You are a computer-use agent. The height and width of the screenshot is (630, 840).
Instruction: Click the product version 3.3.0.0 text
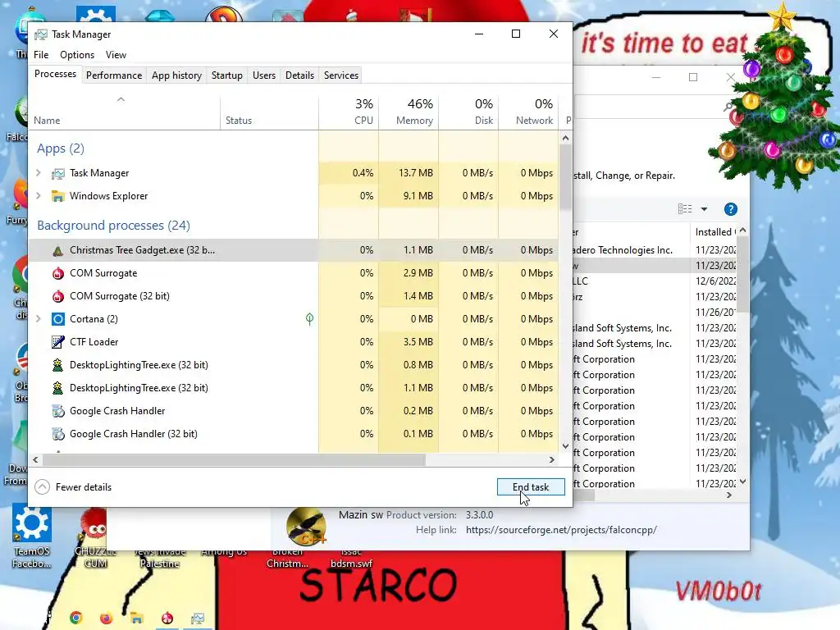point(479,515)
